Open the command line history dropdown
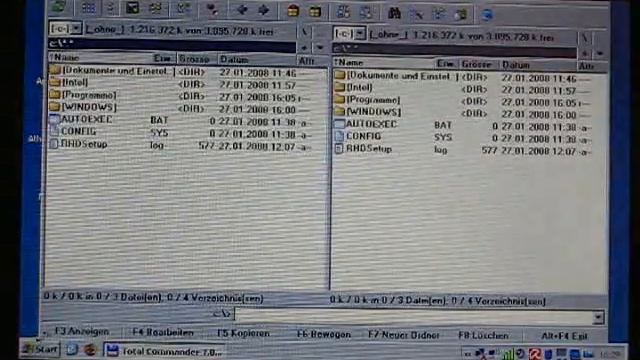 598,317
